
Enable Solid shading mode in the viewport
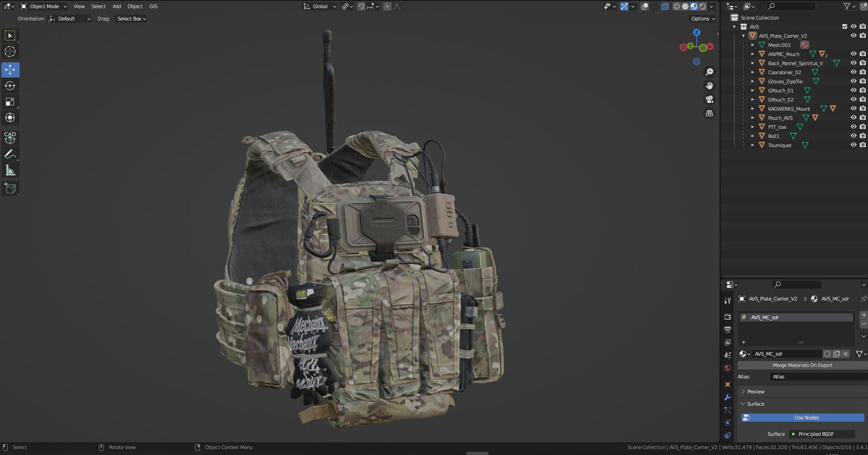tap(685, 6)
